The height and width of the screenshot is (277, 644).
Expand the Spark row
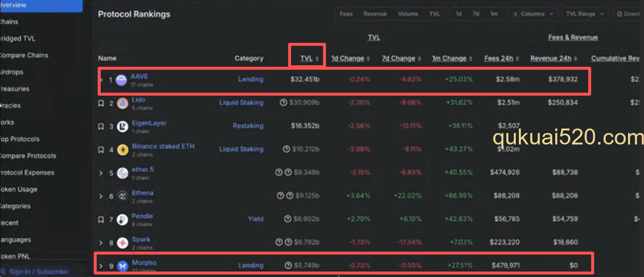[101, 243]
